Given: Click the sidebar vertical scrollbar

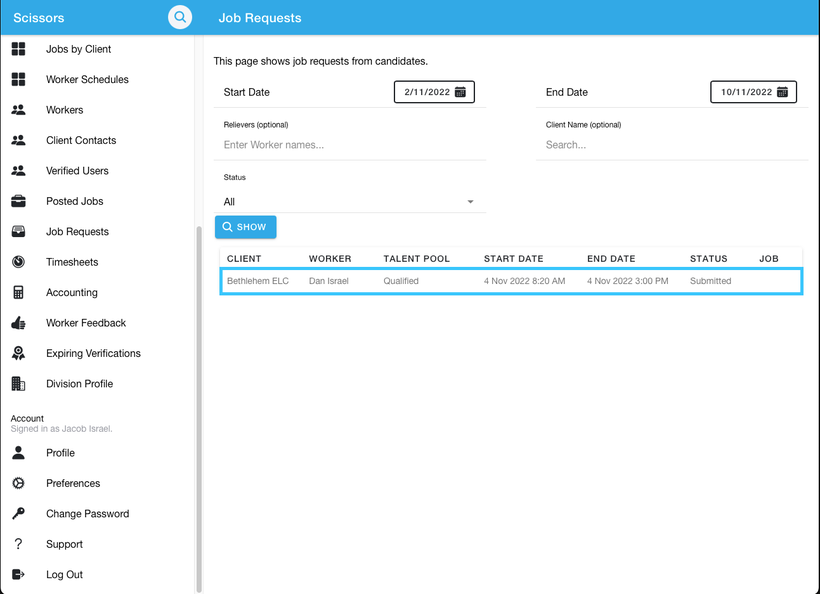Looking at the screenshot, I should point(199,409).
